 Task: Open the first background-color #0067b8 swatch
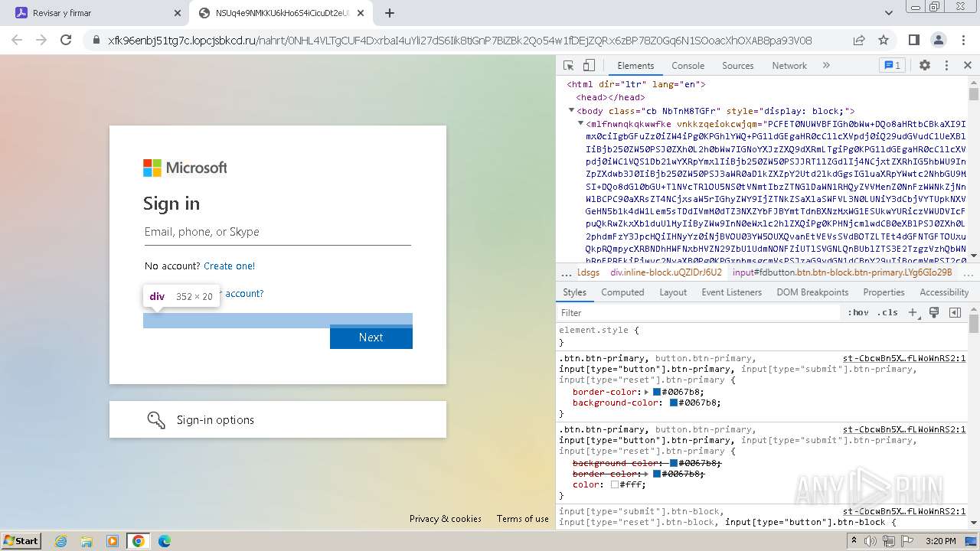(x=673, y=403)
